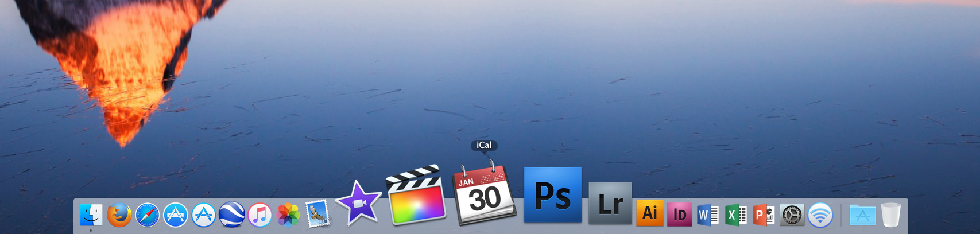The width and height of the screenshot is (980, 234).
Task: Open Microsoft Word icon
Action: pos(708,215)
